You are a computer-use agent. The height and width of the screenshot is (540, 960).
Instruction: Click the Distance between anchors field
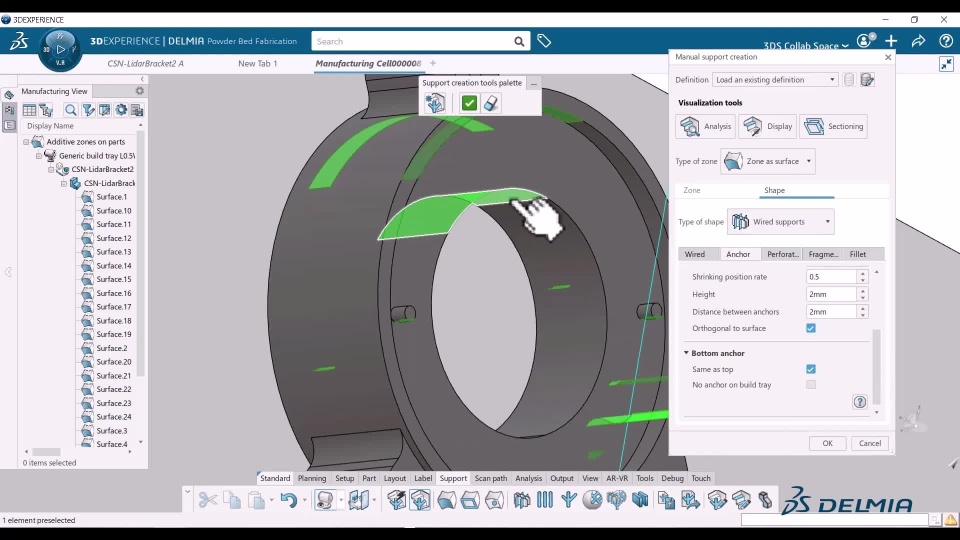coord(831,312)
